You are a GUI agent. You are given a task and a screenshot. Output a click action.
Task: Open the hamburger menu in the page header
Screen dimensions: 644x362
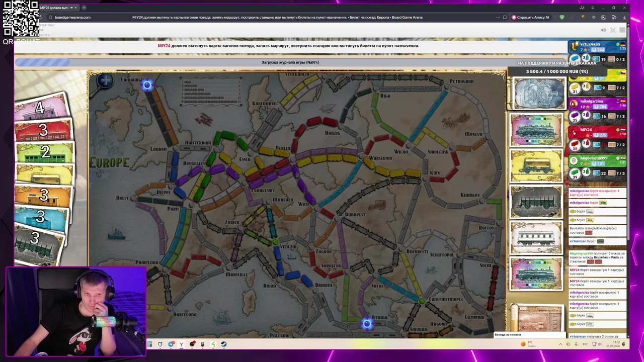click(x=622, y=30)
